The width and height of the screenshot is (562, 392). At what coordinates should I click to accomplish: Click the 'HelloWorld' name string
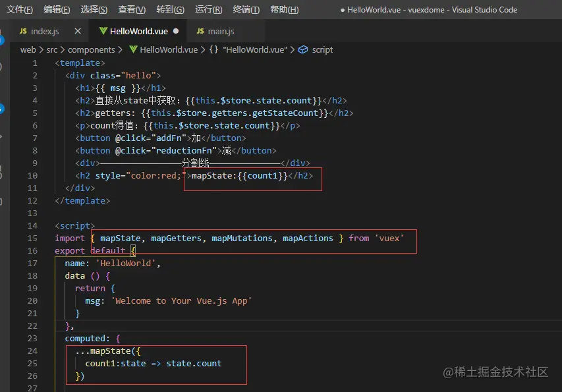[x=125, y=264]
